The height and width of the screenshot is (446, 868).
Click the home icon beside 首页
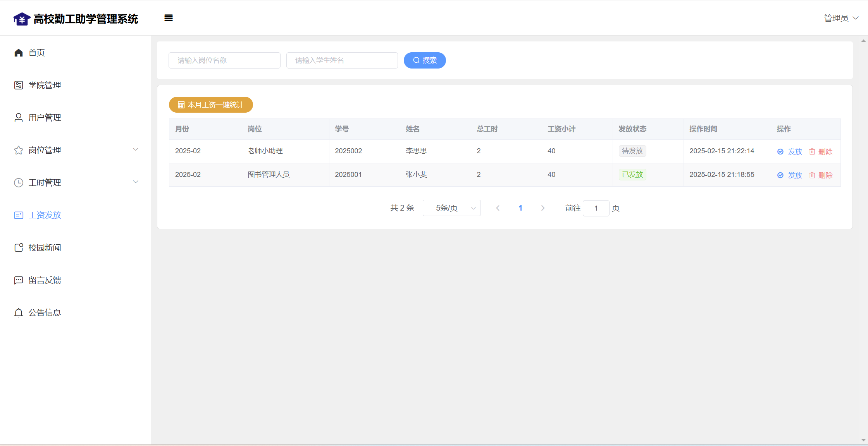pyautogui.click(x=19, y=53)
